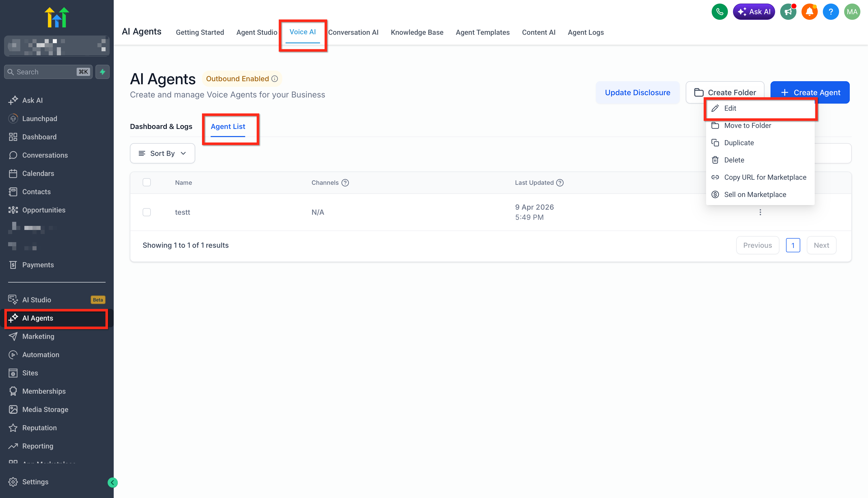This screenshot has height=498, width=868.
Task: Click the lightning bolt quick actions icon
Action: [x=102, y=72]
